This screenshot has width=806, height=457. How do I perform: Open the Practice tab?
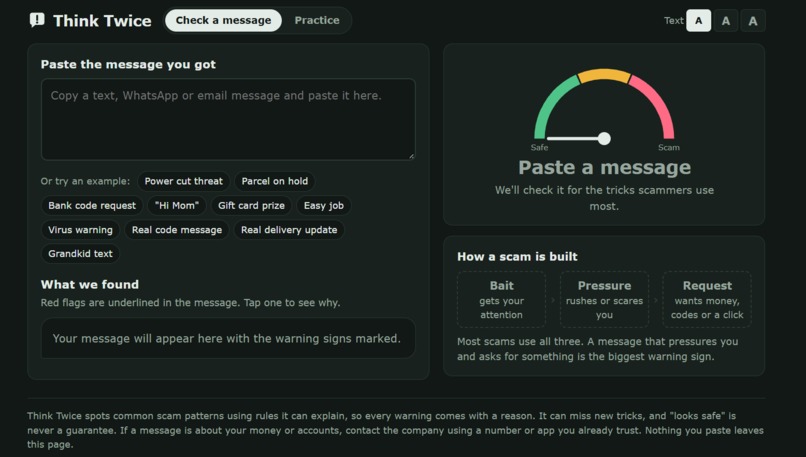tap(317, 21)
